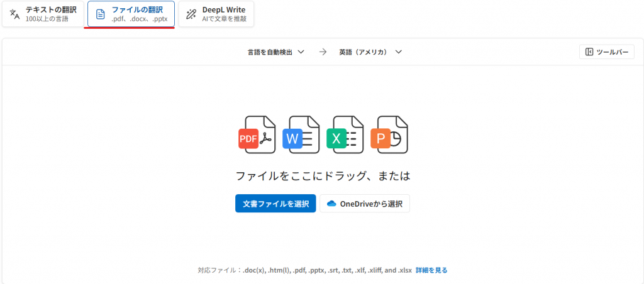Click the Word document icon
Image resolution: width=644 pixels, height=284 pixels.
click(x=301, y=134)
